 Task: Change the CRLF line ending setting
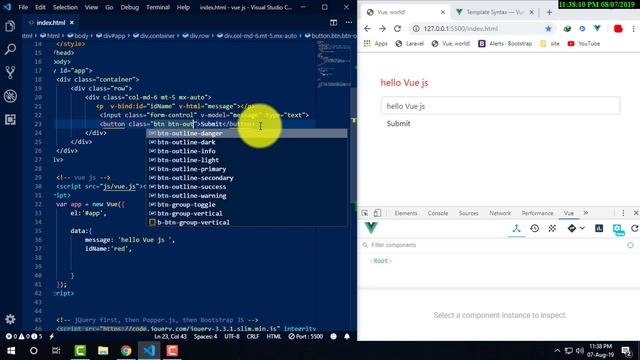coord(253,336)
